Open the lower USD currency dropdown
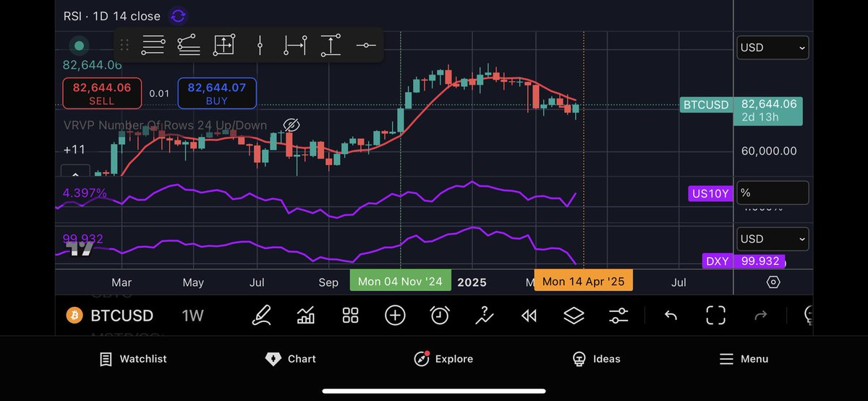 pos(773,239)
